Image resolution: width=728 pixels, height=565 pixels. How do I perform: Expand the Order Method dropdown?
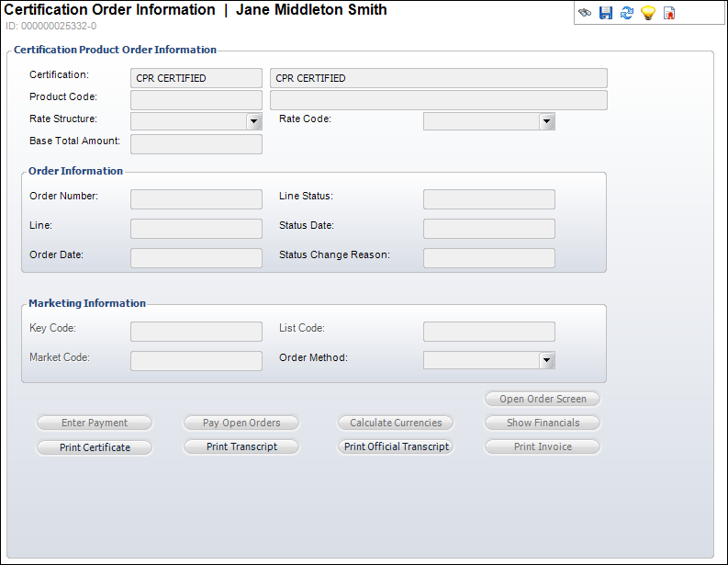[547, 360]
